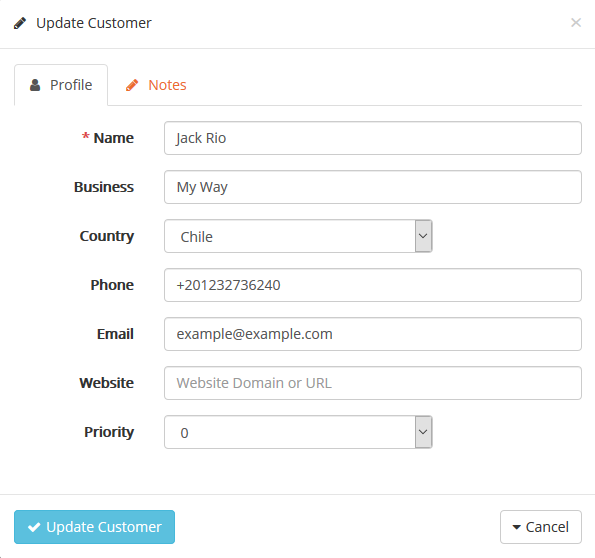Switch to the Notes tab
The width and height of the screenshot is (595, 558).
tap(156, 85)
